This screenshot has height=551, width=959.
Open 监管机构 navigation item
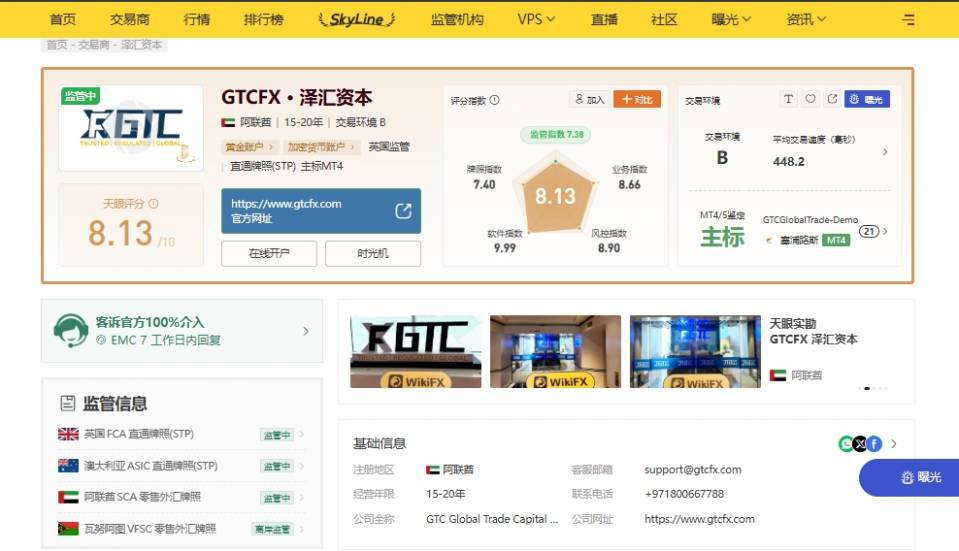[457, 20]
